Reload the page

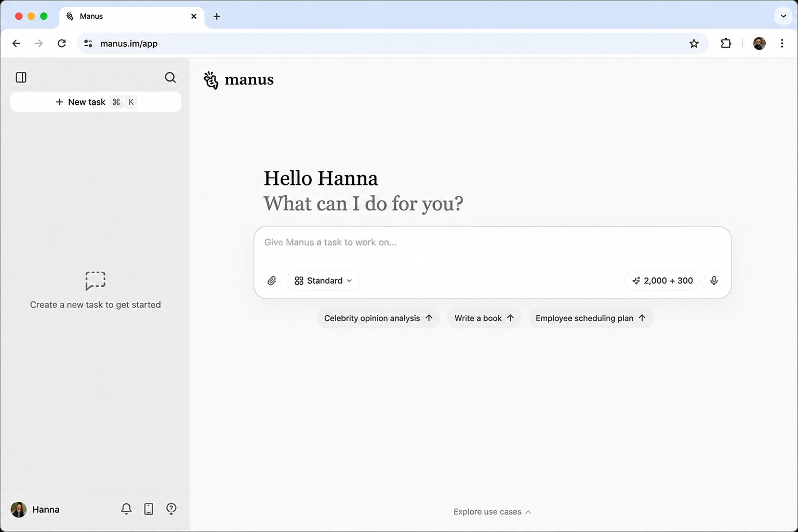point(62,44)
